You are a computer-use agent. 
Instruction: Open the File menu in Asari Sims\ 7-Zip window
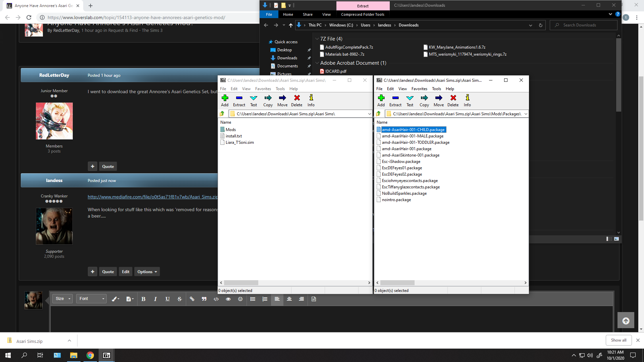pos(223,89)
